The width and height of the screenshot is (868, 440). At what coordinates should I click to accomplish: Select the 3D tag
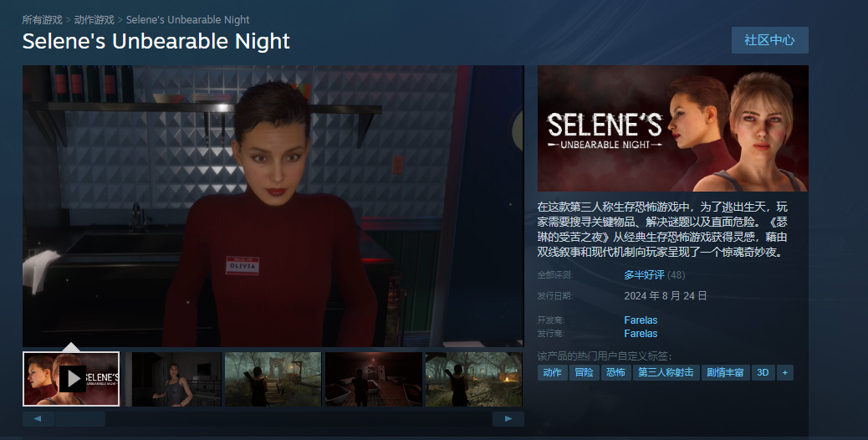pos(763,372)
